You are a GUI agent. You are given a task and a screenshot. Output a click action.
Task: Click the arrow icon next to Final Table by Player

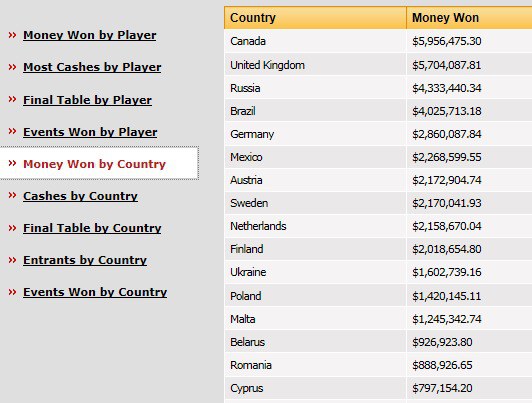click(x=12, y=99)
